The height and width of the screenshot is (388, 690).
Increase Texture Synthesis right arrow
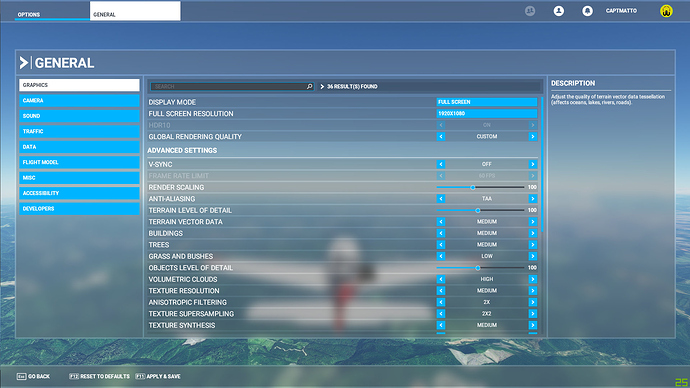[532, 325]
